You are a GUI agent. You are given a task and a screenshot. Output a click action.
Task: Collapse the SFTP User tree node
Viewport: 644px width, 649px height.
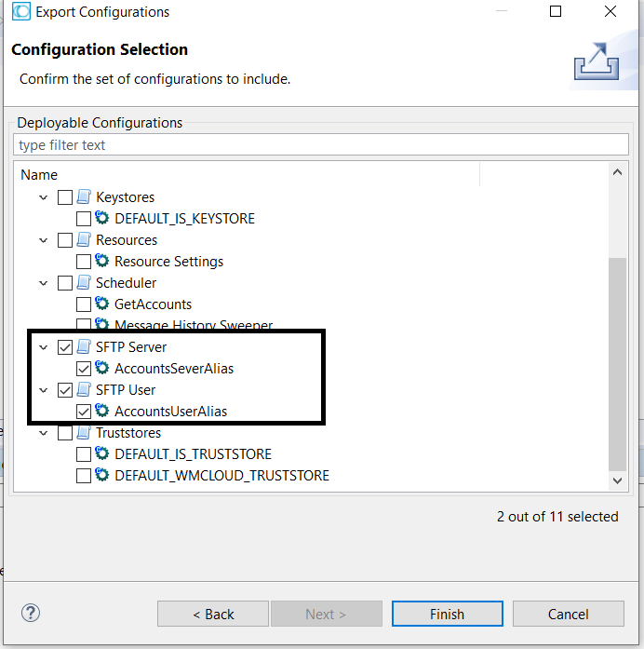(x=43, y=390)
